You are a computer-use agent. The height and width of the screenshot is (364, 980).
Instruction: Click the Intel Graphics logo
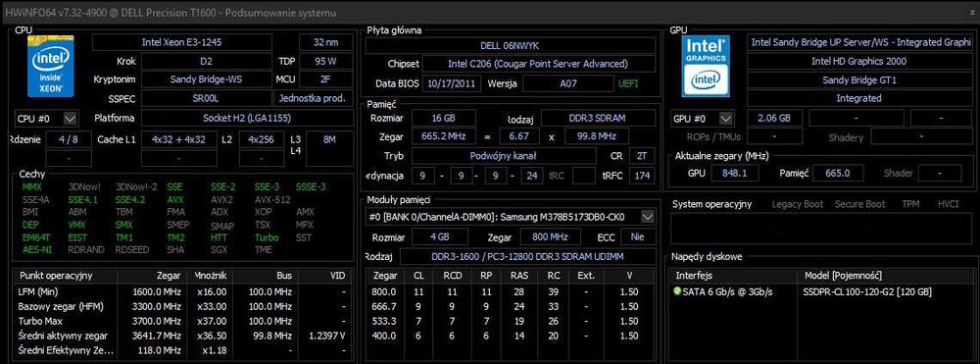click(x=707, y=66)
